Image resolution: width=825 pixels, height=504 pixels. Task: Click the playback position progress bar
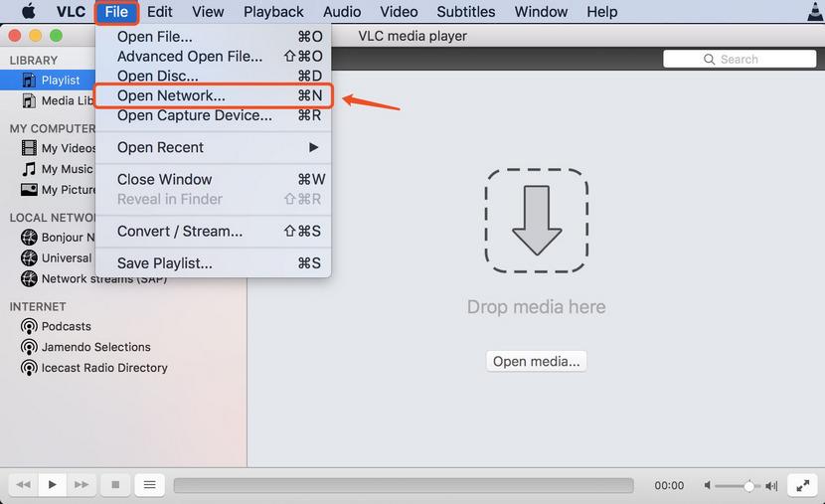click(x=404, y=485)
